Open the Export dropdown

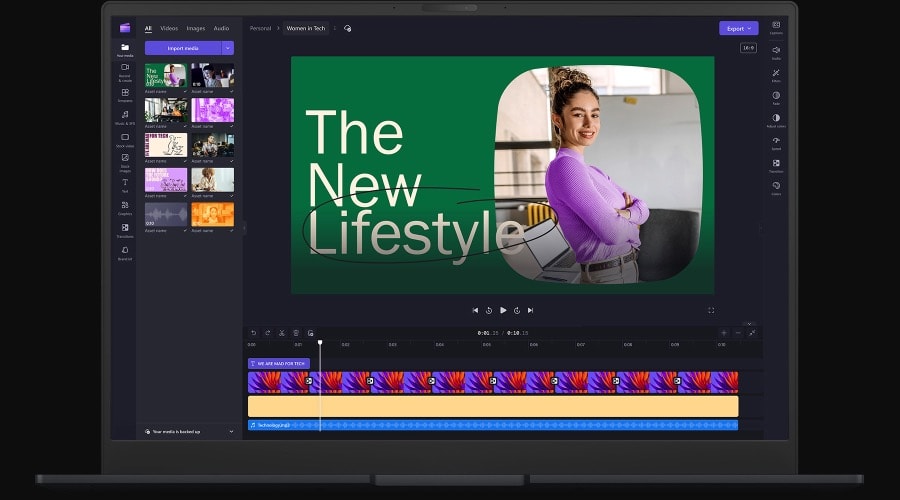tap(738, 28)
